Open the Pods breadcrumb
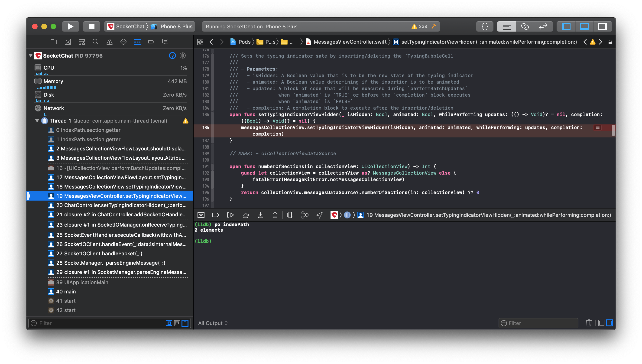Image resolution: width=642 pixels, height=364 pixels. [x=240, y=42]
